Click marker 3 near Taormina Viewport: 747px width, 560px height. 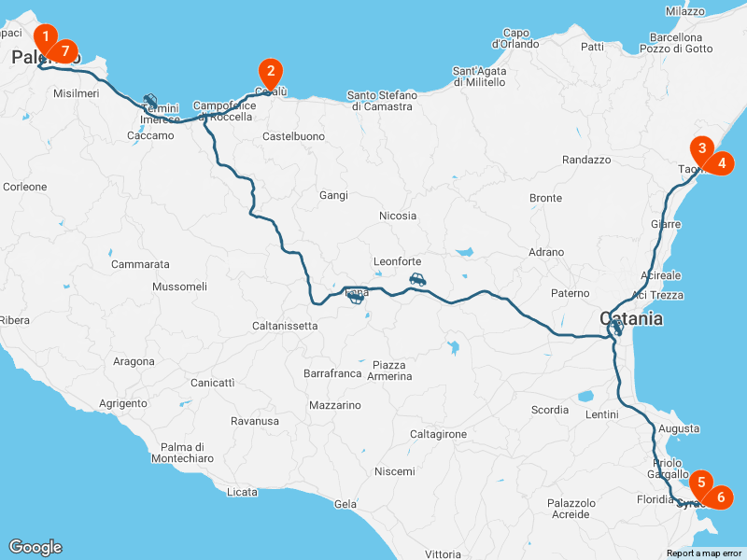[x=702, y=149]
